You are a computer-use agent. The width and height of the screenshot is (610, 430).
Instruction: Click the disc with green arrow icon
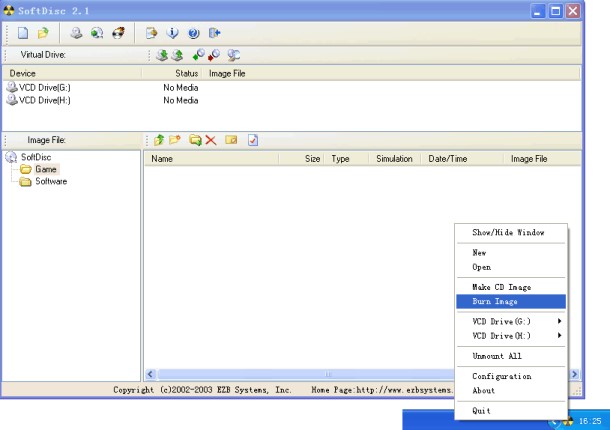point(97,33)
